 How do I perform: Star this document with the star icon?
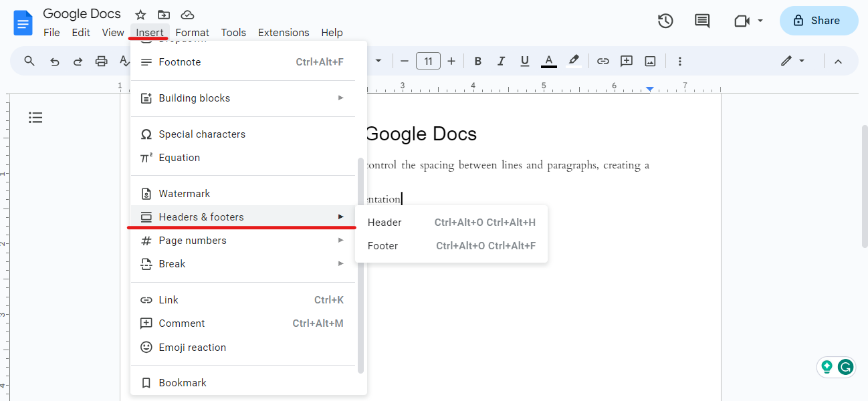pos(140,15)
